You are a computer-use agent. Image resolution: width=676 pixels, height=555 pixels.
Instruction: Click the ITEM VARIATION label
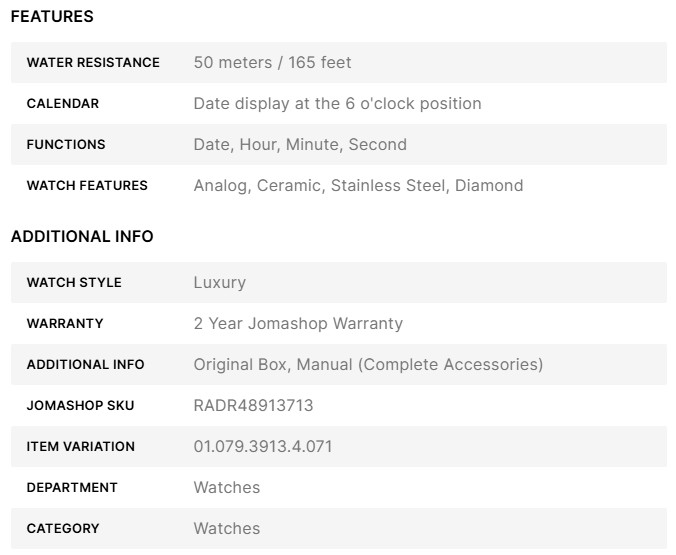[81, 447]
